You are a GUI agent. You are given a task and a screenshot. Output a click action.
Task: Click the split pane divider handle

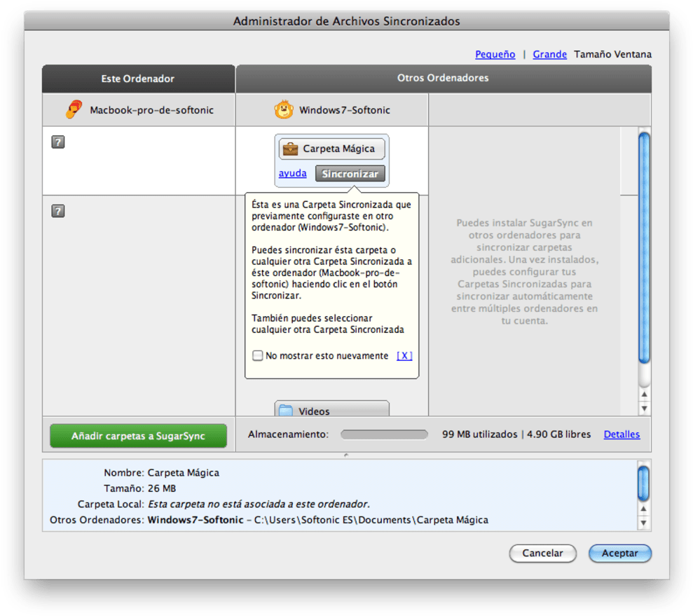coord(346,455)
